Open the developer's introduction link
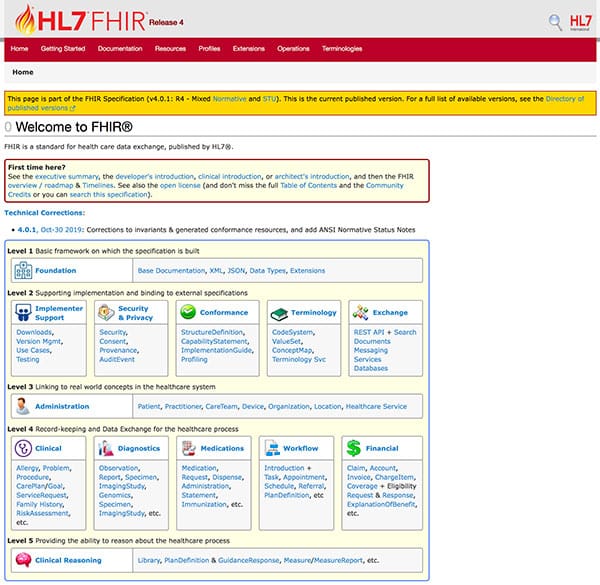600x585 pixels. (155, 176)
